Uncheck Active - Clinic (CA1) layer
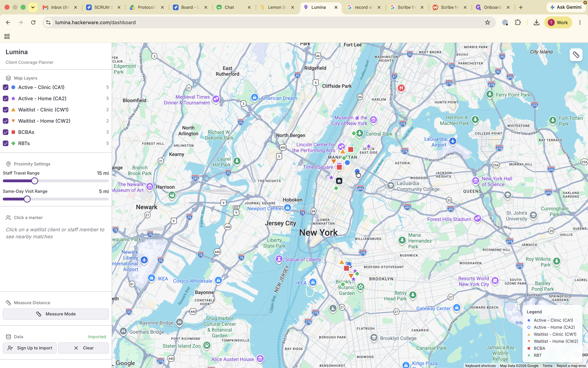Viewport: 588px width, 368px height. click(x=6, y=87)
